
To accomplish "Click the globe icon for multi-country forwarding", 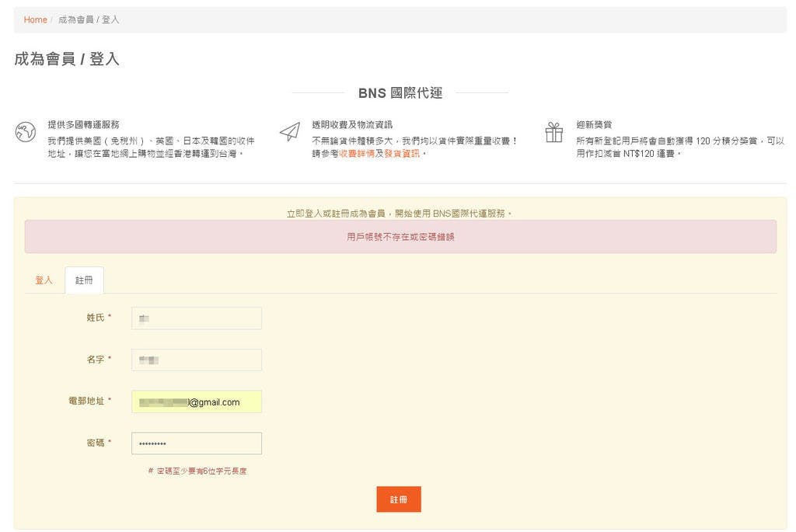I will [26, 132].
